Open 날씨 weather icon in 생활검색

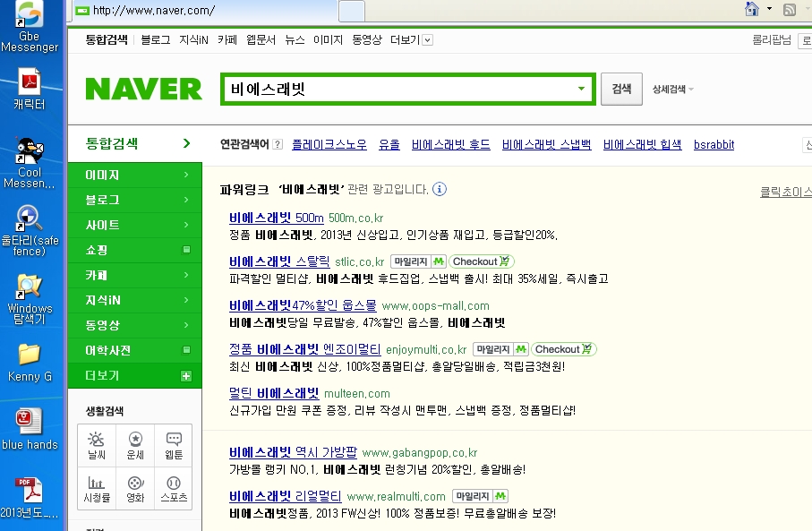(x=97, y=446)
